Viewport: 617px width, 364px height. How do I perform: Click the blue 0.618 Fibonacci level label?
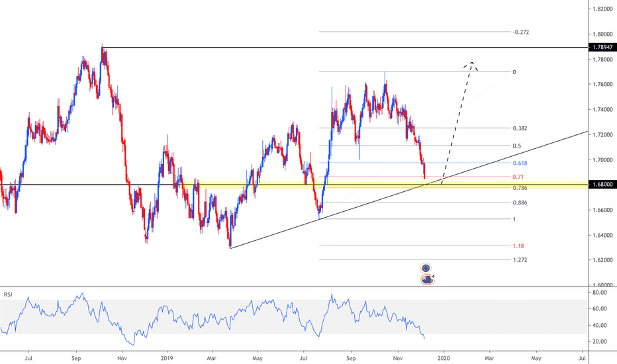520,163
